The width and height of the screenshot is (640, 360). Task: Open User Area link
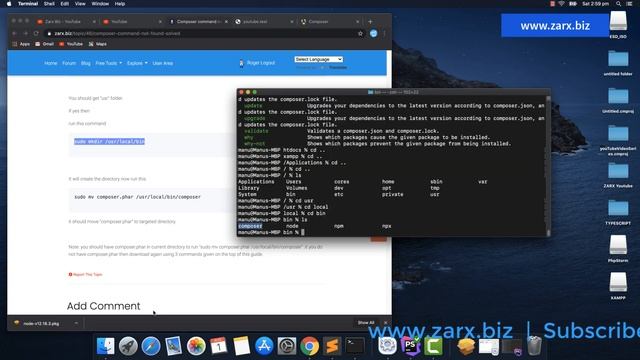click(162, 63)
